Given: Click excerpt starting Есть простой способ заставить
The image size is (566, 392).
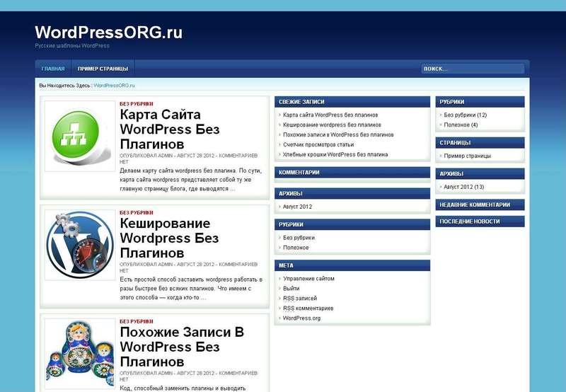Looking at the screenshot, I should click(x=191, y=289).
